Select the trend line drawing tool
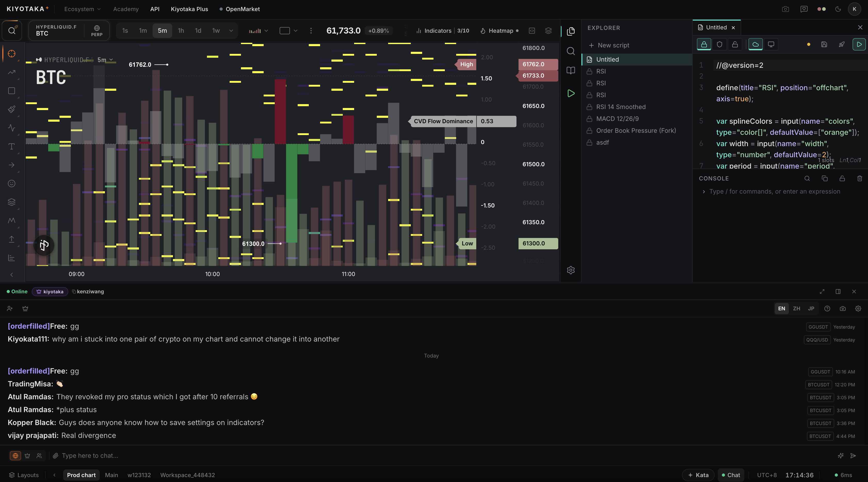 point(11,72)
